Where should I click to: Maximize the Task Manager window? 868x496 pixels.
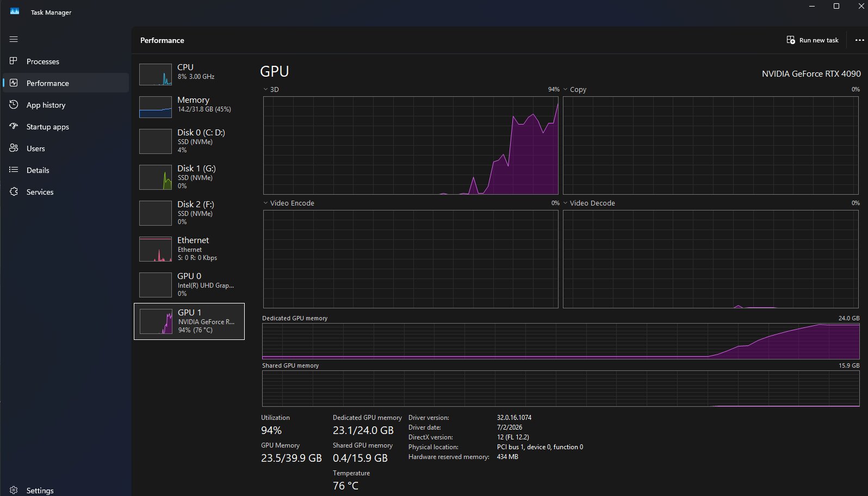836,7
